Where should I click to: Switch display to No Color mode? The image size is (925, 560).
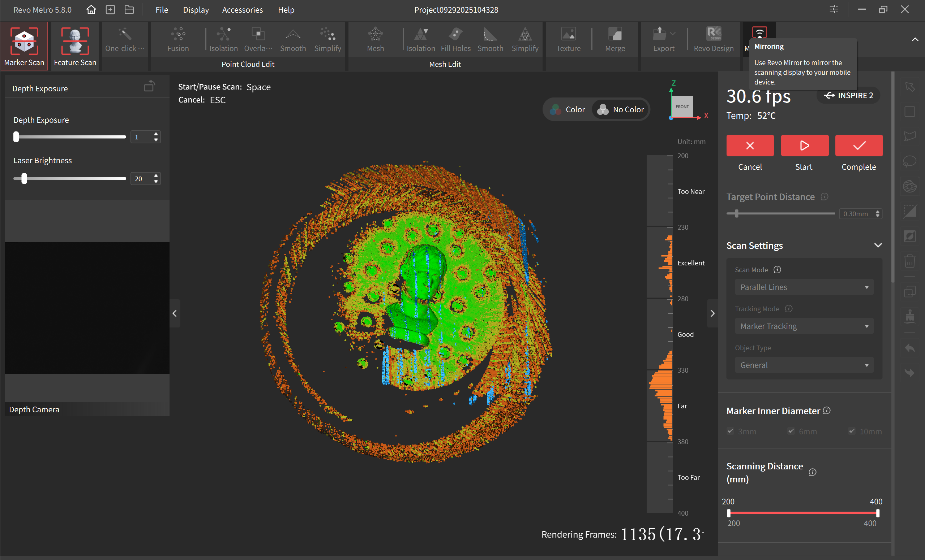click(621, 109)
